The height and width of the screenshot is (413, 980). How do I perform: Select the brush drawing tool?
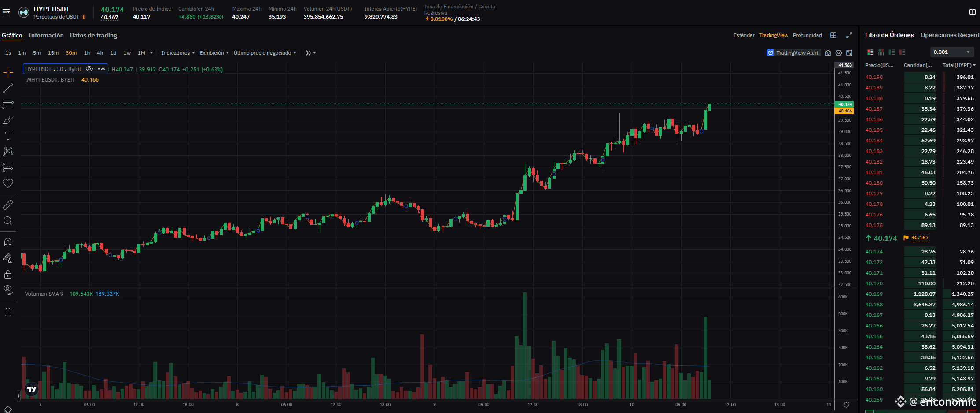(x=8, y=120)
